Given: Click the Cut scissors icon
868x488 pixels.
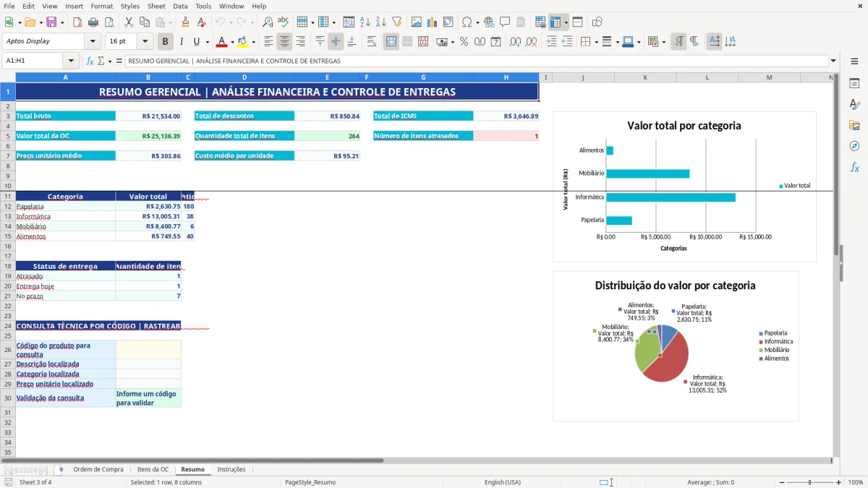Looking at the screenshot, I should (128, 22).
